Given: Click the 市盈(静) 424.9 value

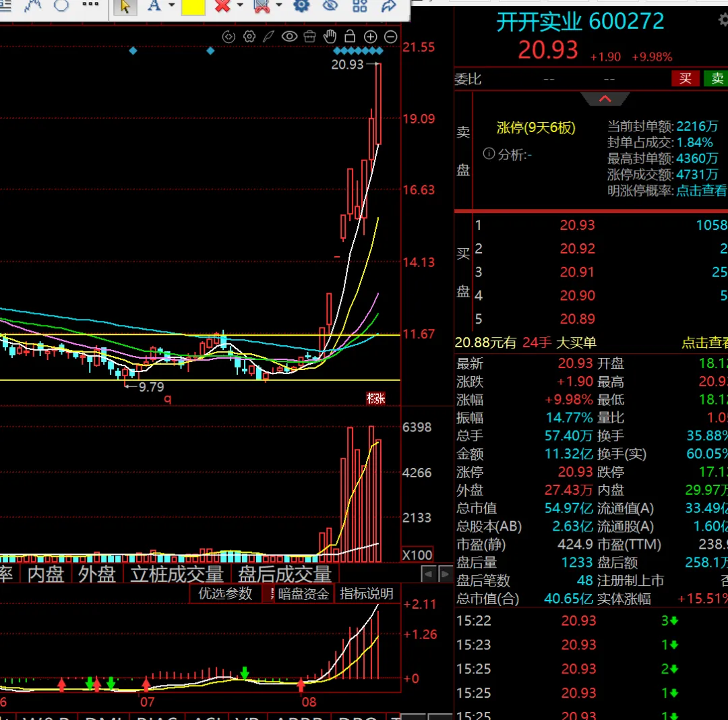Looking at the screenshot, I should pyautogui.click(x=575, y=544).
